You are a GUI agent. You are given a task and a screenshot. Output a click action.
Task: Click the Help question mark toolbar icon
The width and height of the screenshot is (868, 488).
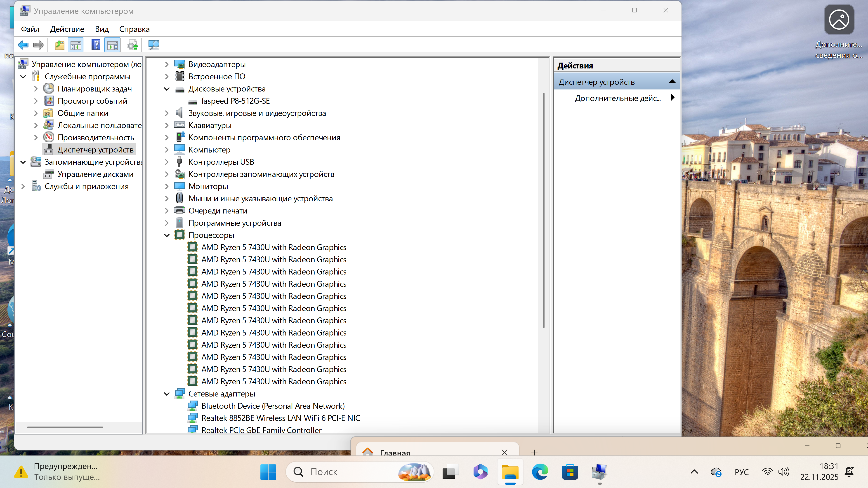96,45
